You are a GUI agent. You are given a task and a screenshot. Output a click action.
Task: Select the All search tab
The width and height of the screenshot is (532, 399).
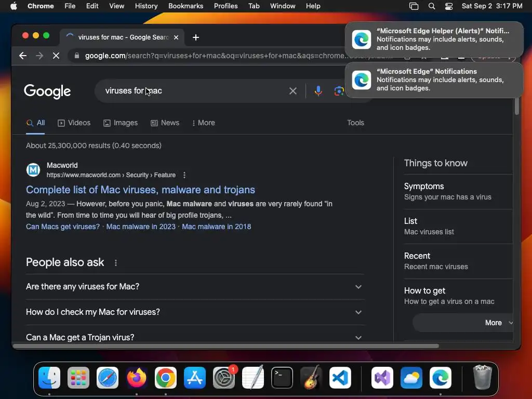tap(35, 123)
